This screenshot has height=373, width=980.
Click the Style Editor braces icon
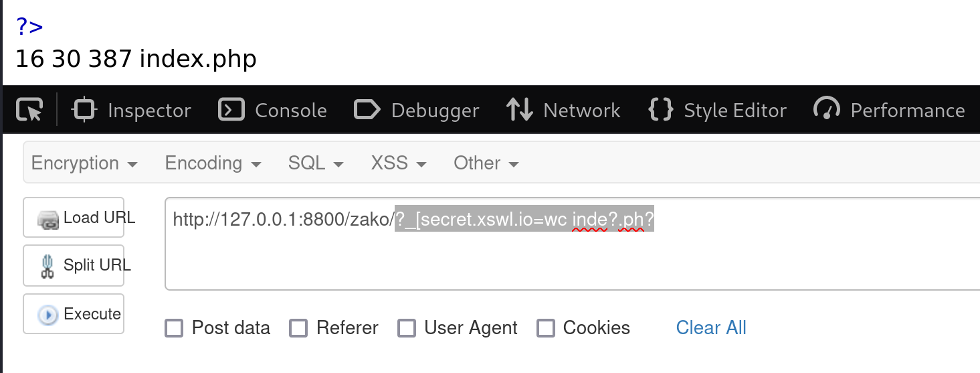(x=660, y=110)
